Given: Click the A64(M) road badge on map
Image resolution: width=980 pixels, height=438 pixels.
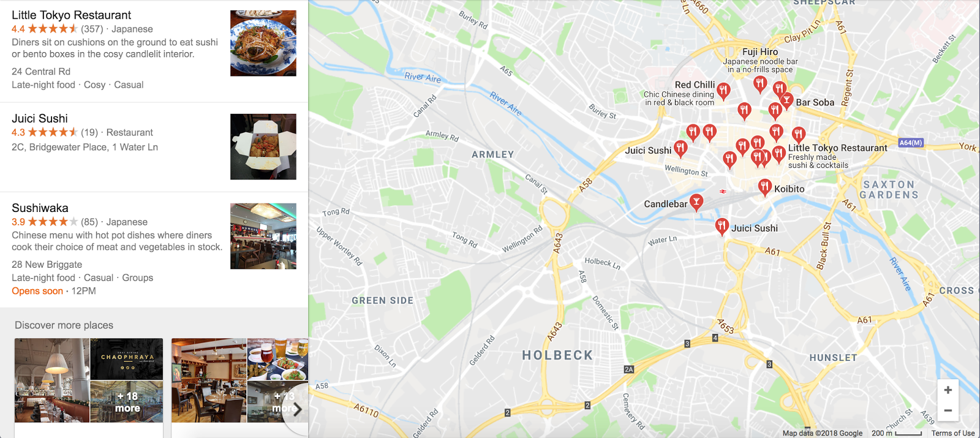Looking at the screenshot, I should [x=910, y=143].
